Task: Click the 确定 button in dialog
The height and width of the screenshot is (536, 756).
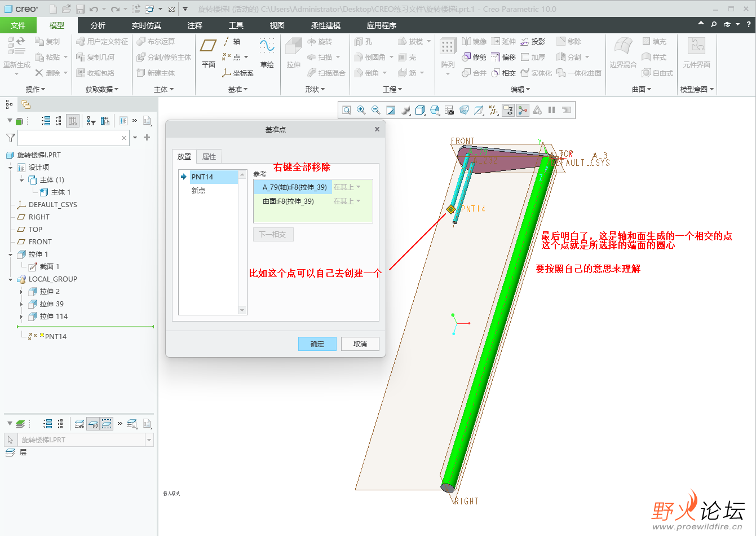Action: point(317,344)
